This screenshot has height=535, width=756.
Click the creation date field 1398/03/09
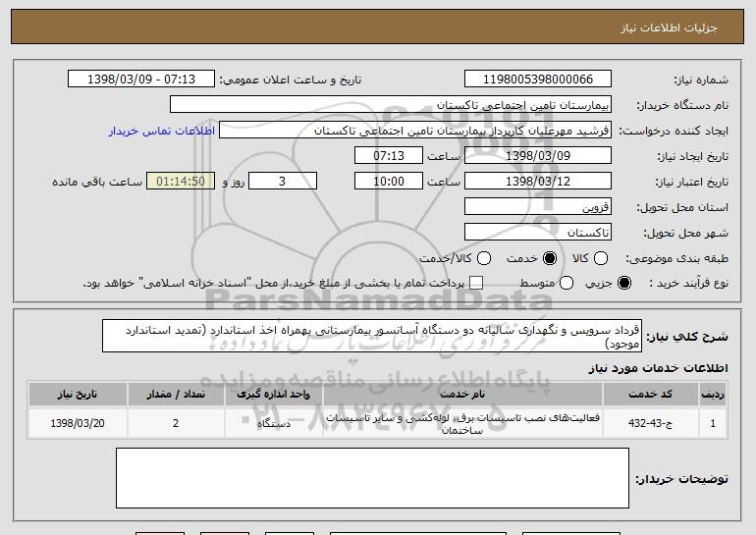(x=538, y=156)
